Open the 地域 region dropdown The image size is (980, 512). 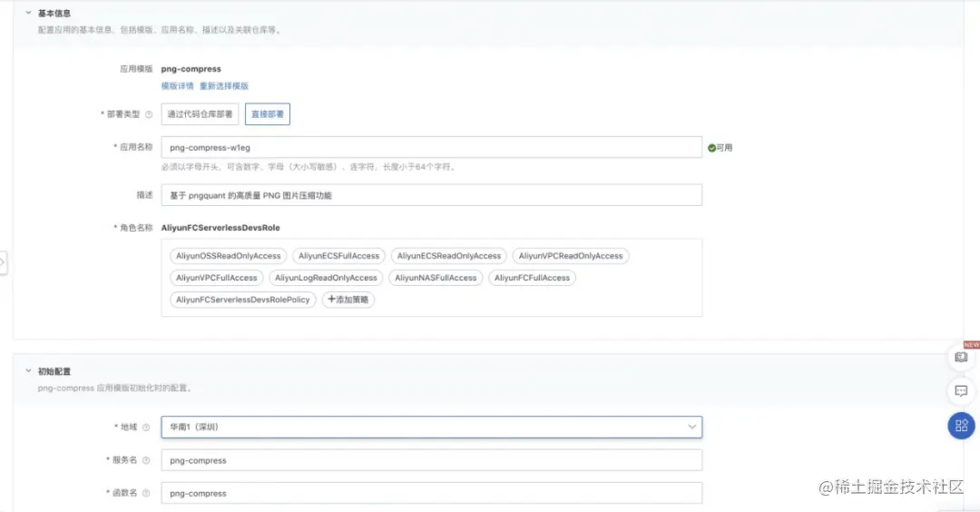tap(431, 427)
